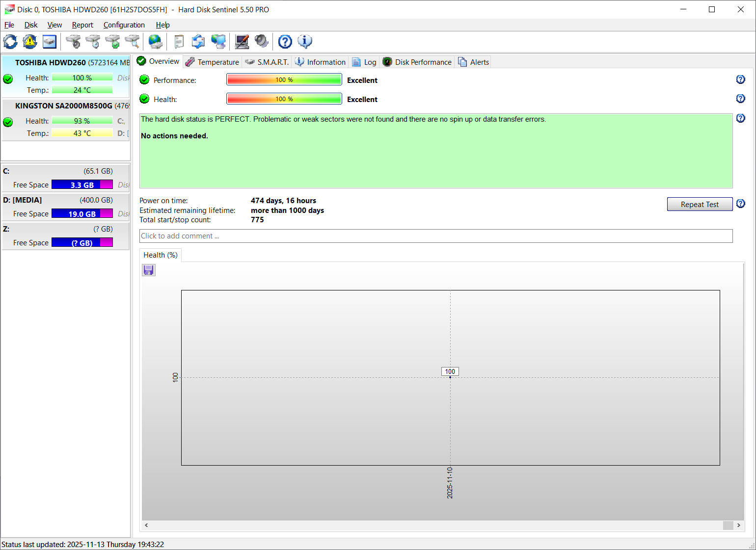
Task: Click the monitor with screwdriver configuration icon
Action: [242, 42]
